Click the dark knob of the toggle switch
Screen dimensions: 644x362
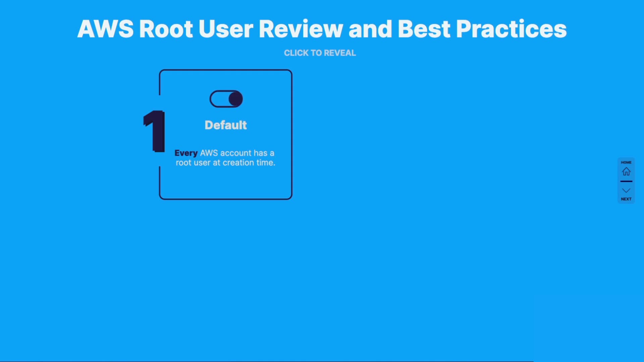pos(235,99)
